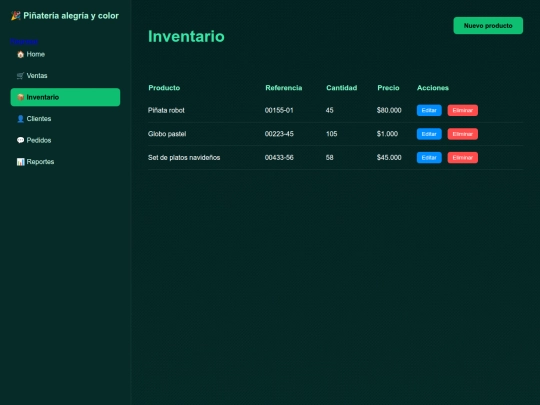Screen dimensions: 540x405
Task: Click the house icon next to Home
Action: click(x=20, y=54)
